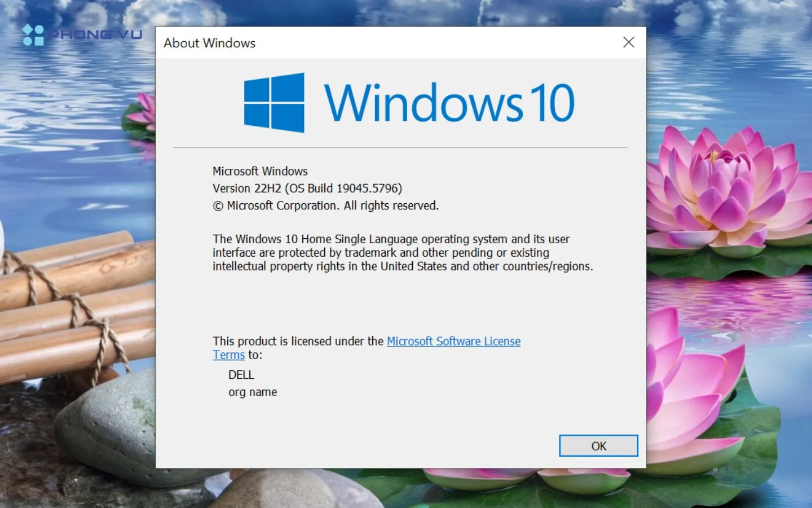Click the Microsoft Corporation copyright line
The image size is (812, 508).
pyautogui.click(x=325, y=206)
